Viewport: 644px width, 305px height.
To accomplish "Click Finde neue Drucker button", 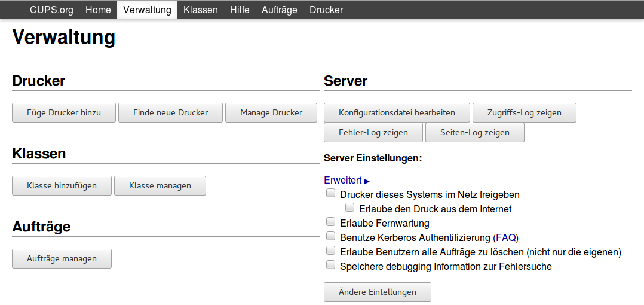I will coord(170,112).
